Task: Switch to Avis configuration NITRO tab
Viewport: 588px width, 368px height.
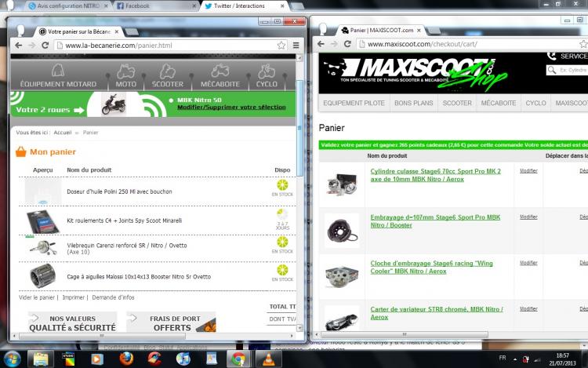Action: [68, 5]
